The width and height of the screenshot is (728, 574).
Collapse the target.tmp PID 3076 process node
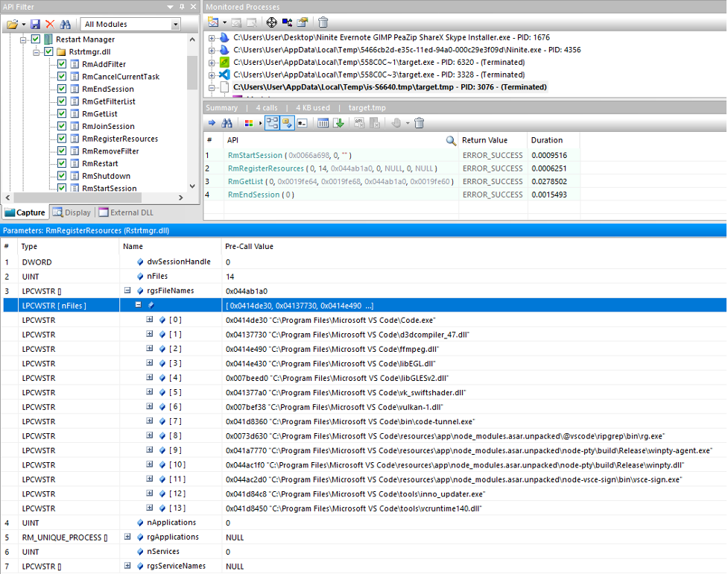[212, 87]
